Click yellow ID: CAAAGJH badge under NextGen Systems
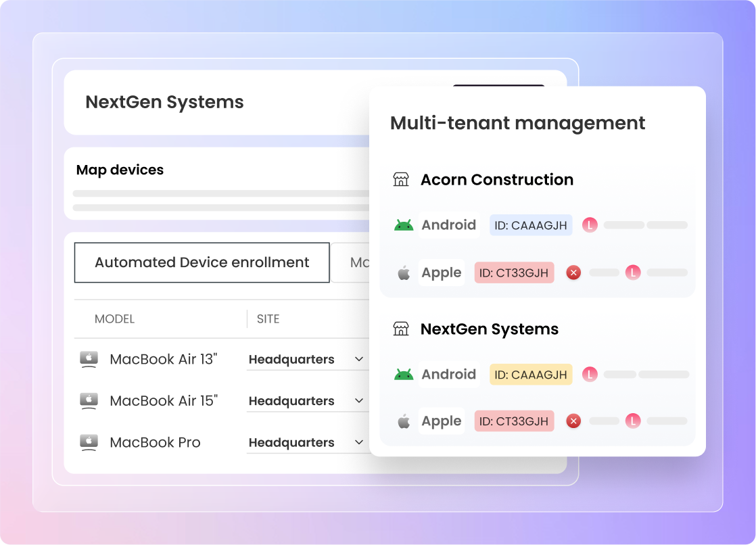Screen dimensions: 756x545 point(531,375)
